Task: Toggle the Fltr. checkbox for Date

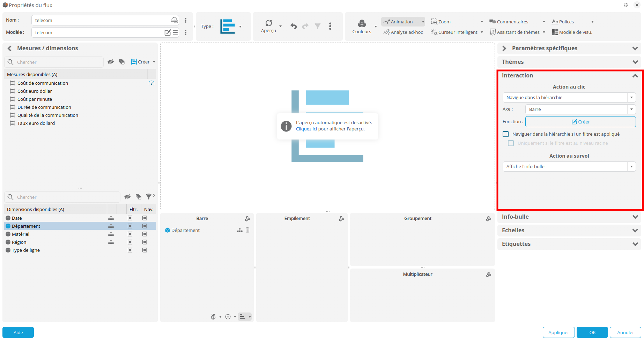Action: coord(130,218)
